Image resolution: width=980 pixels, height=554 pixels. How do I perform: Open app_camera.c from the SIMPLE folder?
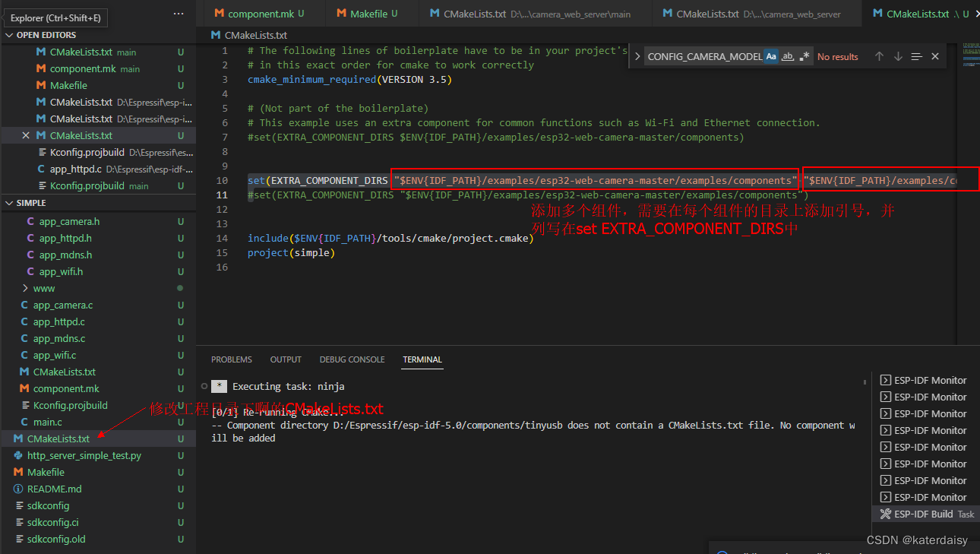click(x=57, y=305)
